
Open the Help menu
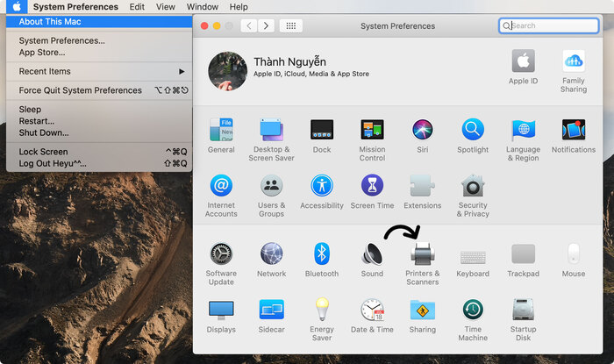pos(239,7)
